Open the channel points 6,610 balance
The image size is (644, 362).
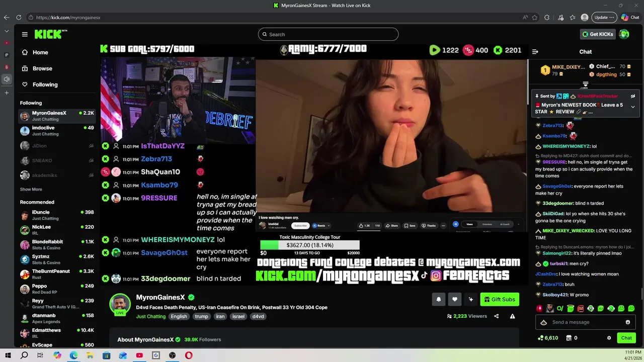pos(548,338)
